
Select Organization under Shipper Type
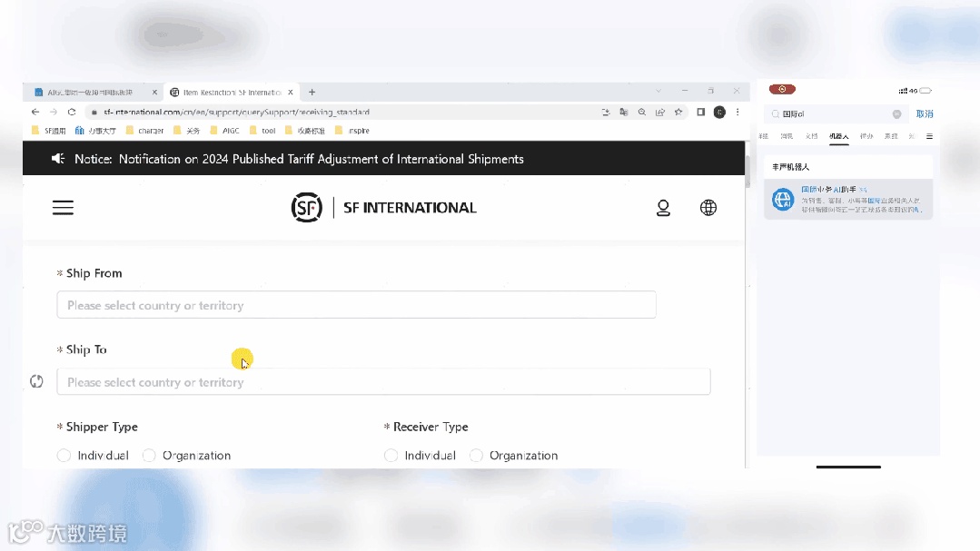(149, 456)
